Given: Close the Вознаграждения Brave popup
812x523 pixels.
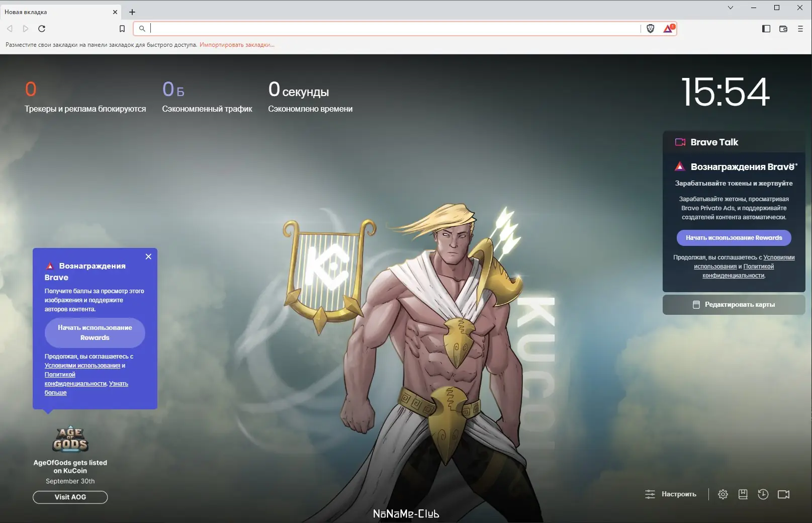Looking at the screenshot, I should click(148, 256).
